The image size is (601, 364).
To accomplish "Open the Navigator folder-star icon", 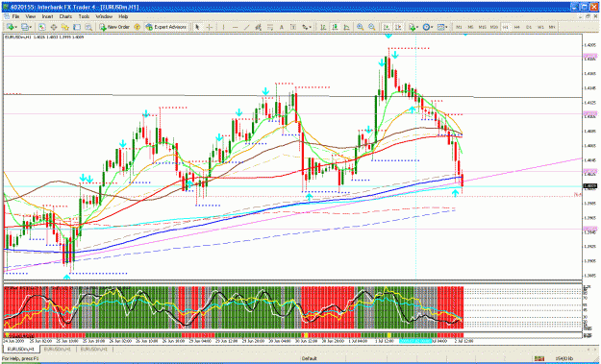I will (65, 27).
